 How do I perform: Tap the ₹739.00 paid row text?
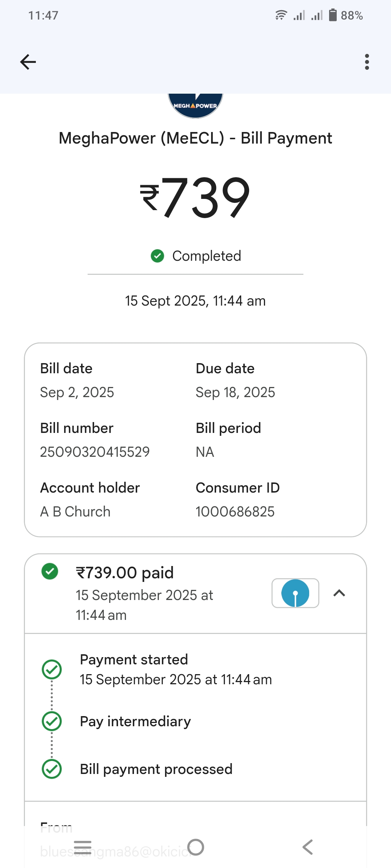click(125, 573)
